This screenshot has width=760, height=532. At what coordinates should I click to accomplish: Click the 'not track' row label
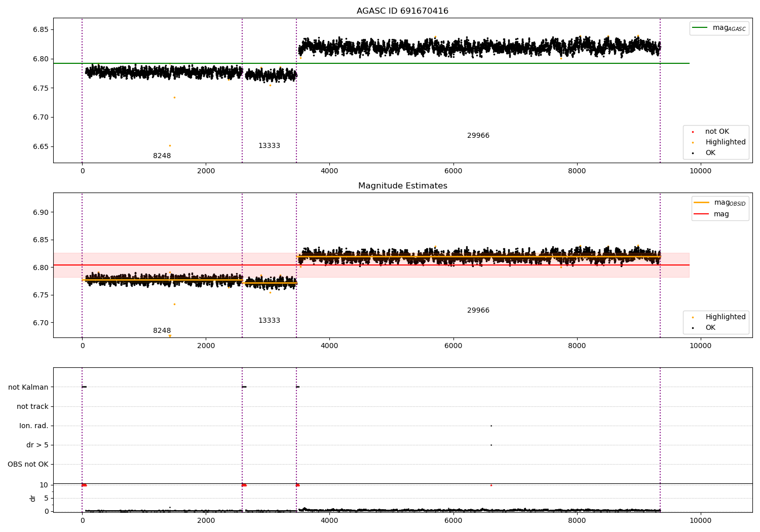32,406
